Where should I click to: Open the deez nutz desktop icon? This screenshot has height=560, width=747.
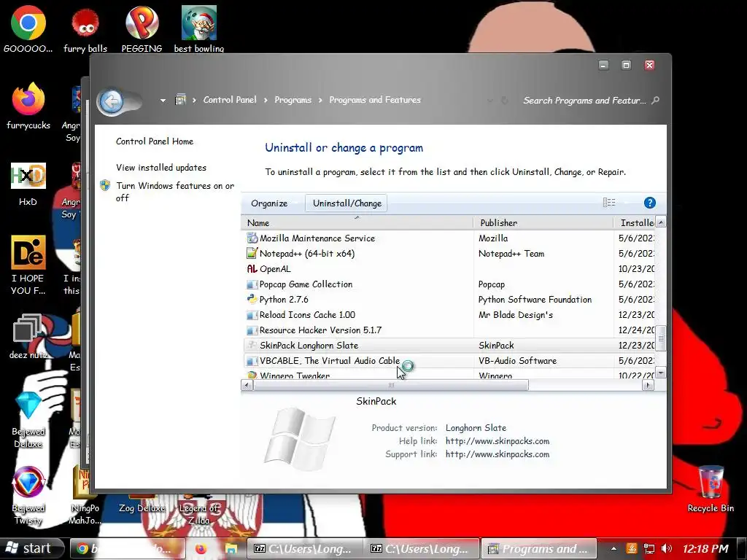28,335
